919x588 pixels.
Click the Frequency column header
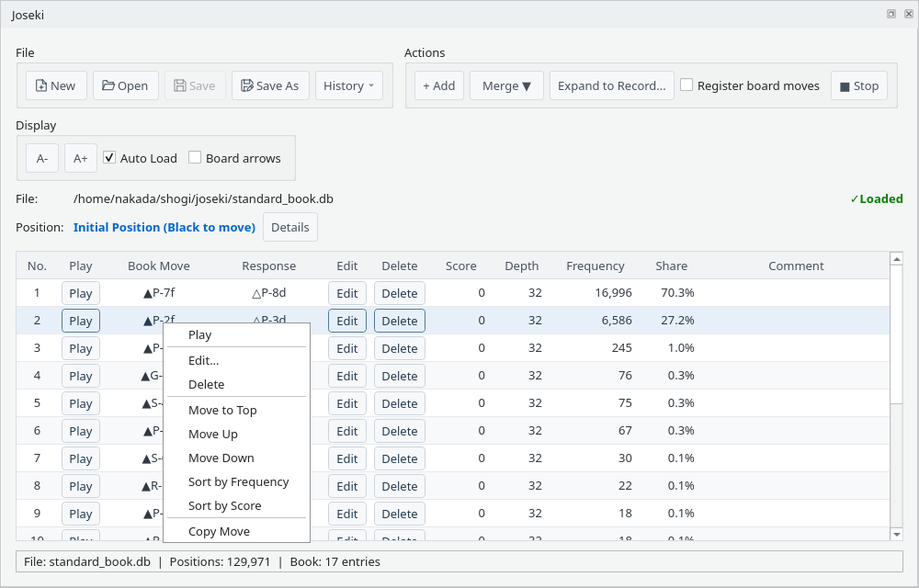pos(595,266)
